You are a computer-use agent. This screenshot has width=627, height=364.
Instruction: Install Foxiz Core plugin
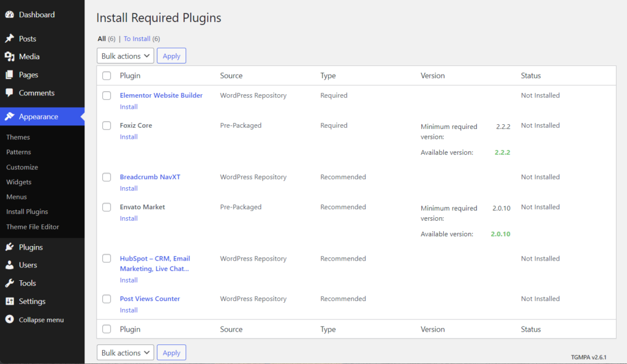coord(129,137)
